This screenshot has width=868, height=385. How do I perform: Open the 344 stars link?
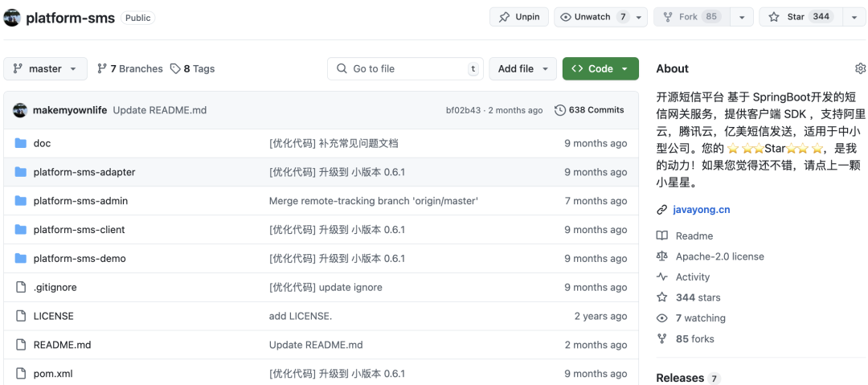698,297
